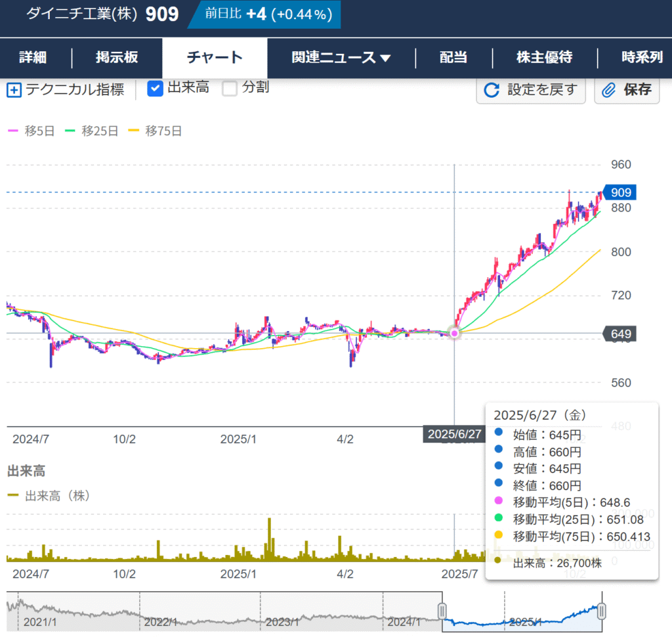Click the reload icon in 設定を戻す

point(491,90)
